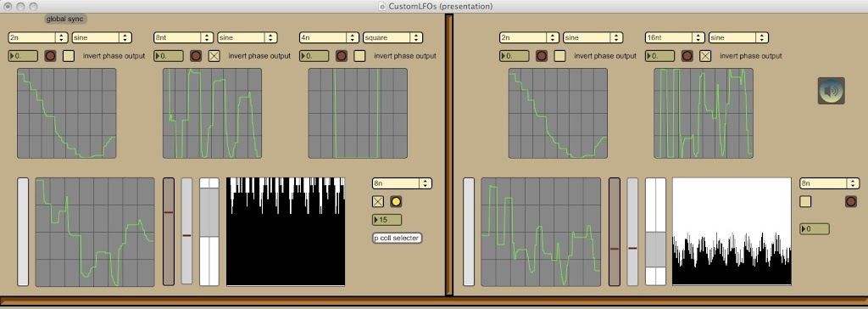Open the p coll selecter object

pyautogui.click(x=397, y=238)
